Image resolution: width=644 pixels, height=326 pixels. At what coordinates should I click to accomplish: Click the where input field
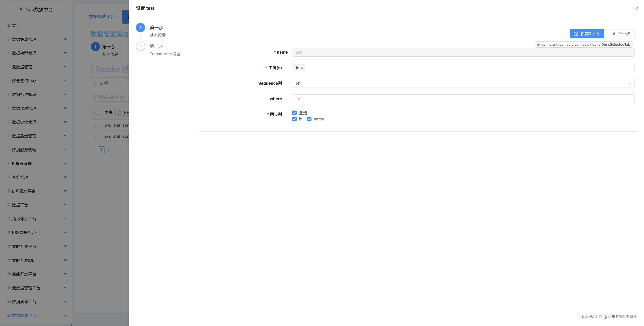click(x=463, y=99)
